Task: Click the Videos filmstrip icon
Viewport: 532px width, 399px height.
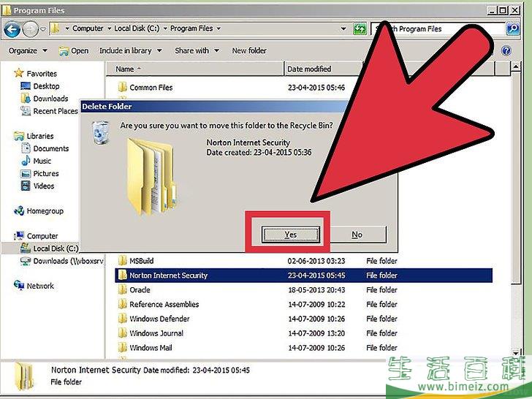Action: (26, 186)
